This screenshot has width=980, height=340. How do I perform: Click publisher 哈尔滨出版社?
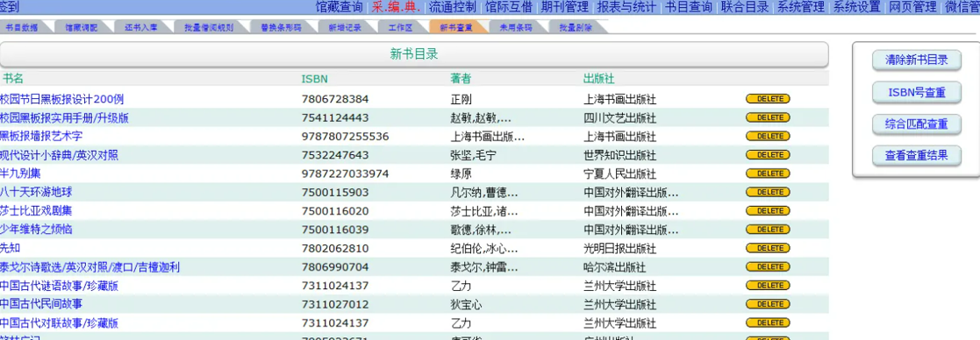click(614, 267)
